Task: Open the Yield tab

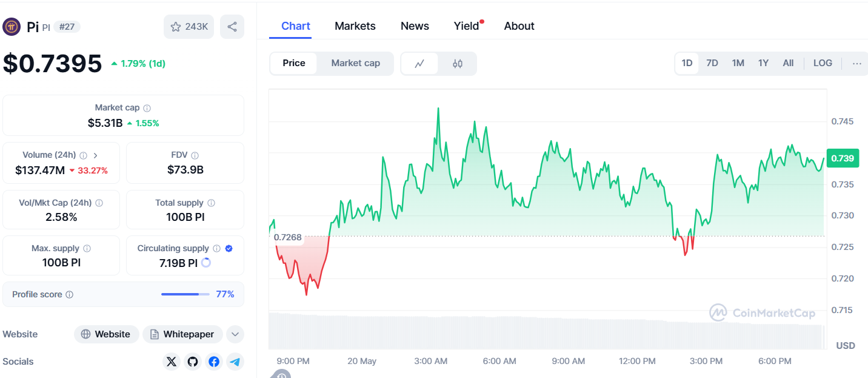Action: tap(467, 26)
